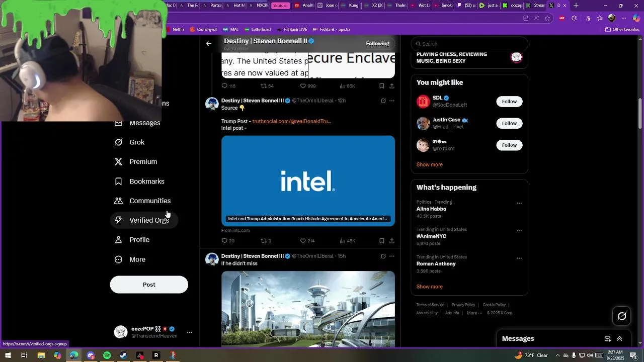
Task: Like the post with 999 likes
Action: (308, 86)
